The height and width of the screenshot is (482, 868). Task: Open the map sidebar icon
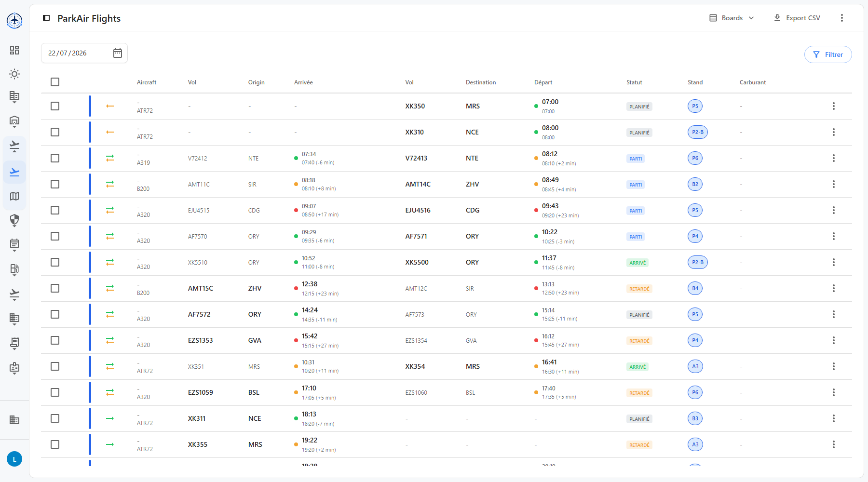14,196
